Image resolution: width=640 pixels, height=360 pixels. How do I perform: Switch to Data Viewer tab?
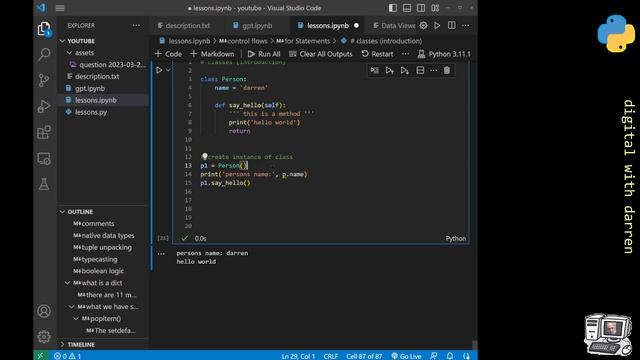[394, 25]
